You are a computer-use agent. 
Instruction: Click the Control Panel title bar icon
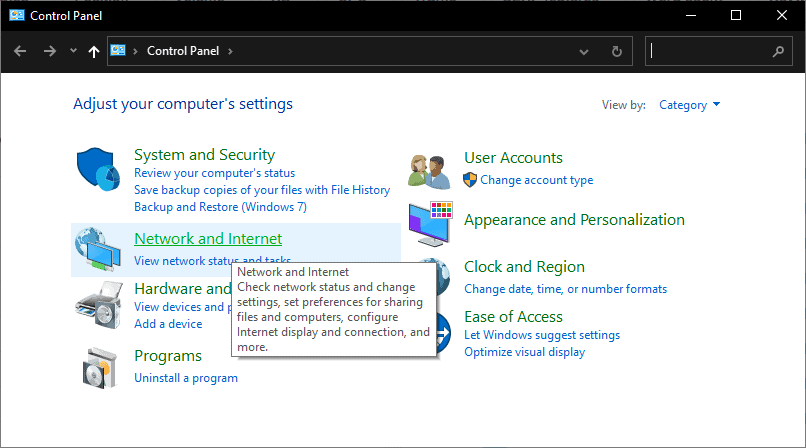[17, 15]
